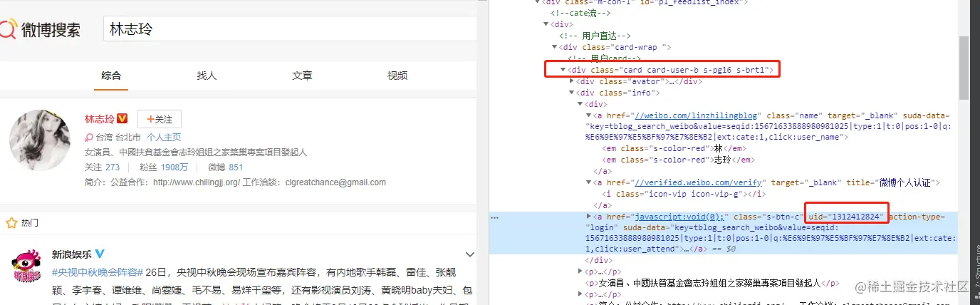Select the em element containing 林
This screenshot has height=305, width=980.
(674, 149)
